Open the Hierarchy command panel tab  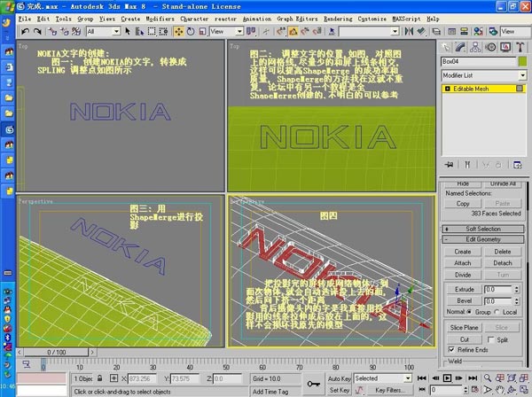point(475,47)
